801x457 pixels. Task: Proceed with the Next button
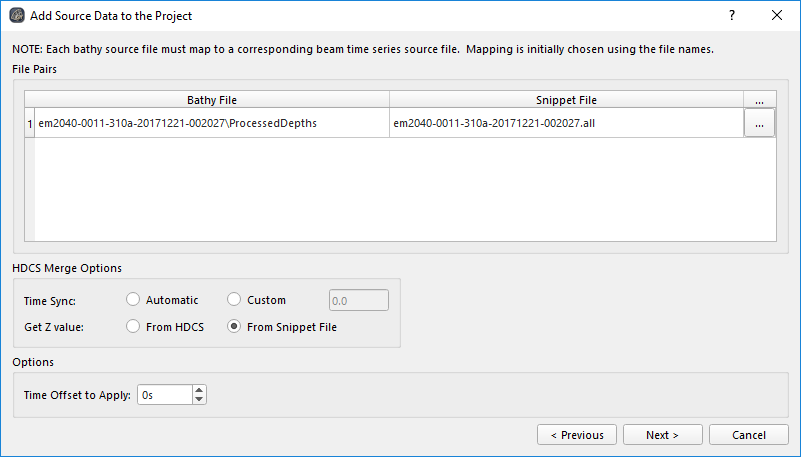click(x=662, y=435)
